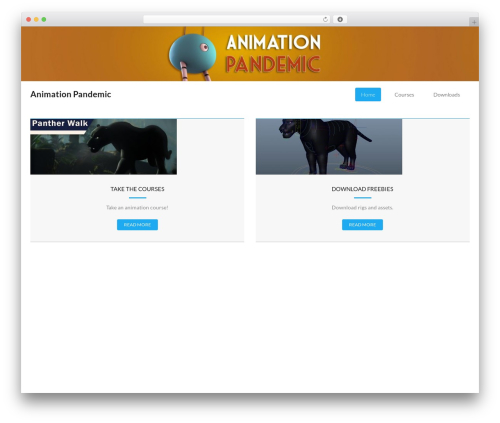Image resolution: width=500 pixels, height=423 pixels.
Task: Click the text 'Download rigs and assets.'
Action: pyautogui.click(x=362, y=208)
